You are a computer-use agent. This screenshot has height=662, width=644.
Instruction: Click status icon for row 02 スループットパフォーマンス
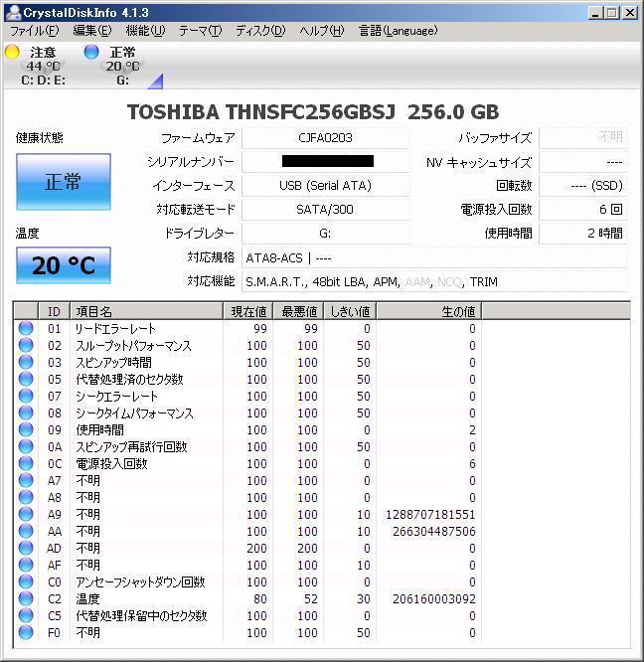coord(26,345)
